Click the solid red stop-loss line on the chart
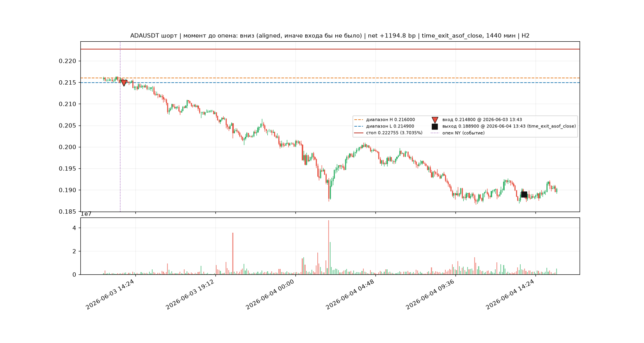Screen dimensions: 644x343 (330, 49)
